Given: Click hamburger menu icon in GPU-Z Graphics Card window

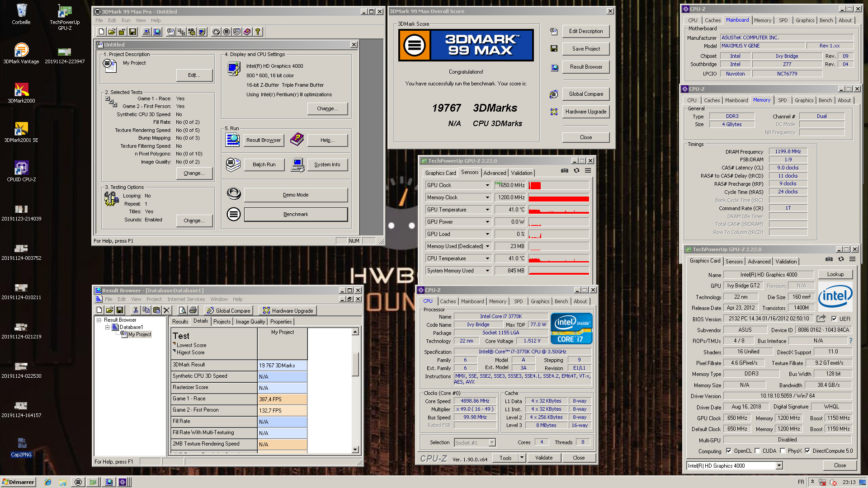Looking at the screenshot, I should coord(852,259).
